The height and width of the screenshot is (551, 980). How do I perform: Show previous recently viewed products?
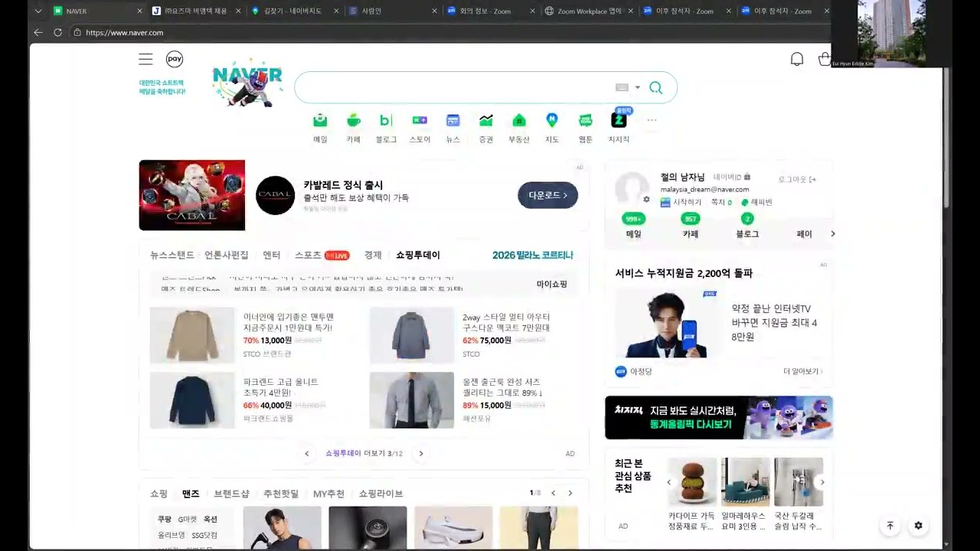[668, 482]
